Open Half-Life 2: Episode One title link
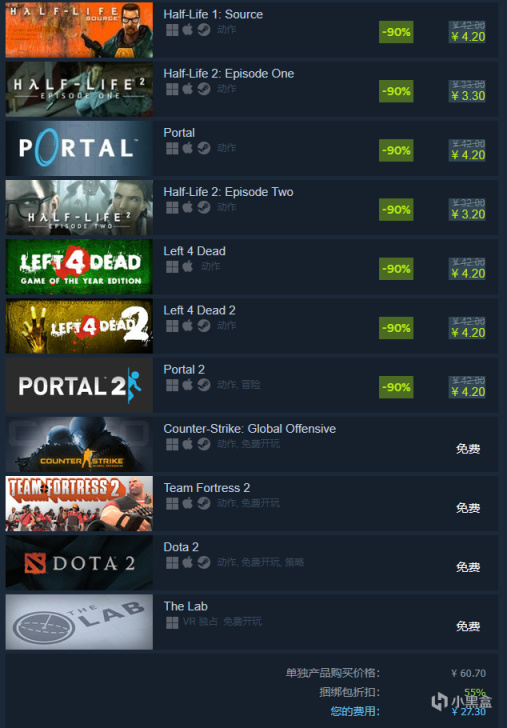Image resolution: width=507 pixels, height=728 pixels. (x=228, y=74)
